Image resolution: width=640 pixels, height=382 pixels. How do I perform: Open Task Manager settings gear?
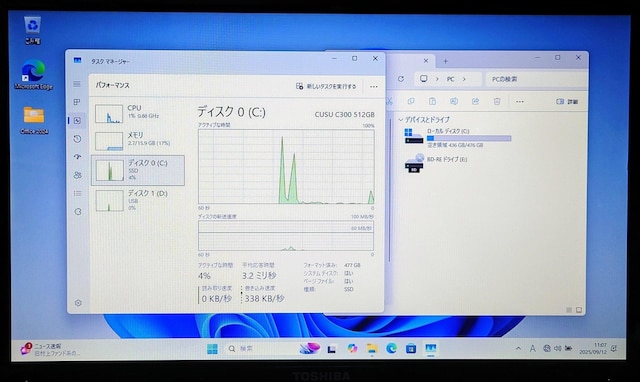[x=78, y=303]
